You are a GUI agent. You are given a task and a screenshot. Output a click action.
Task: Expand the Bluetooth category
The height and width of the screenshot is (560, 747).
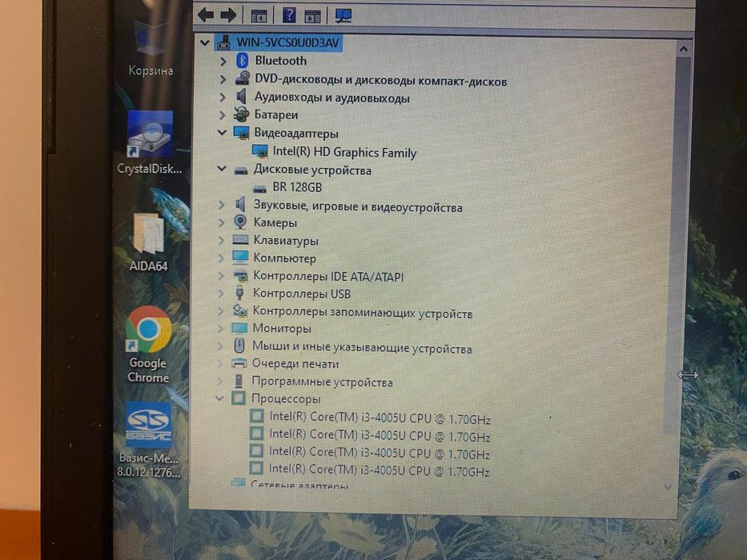click(223, 61)
